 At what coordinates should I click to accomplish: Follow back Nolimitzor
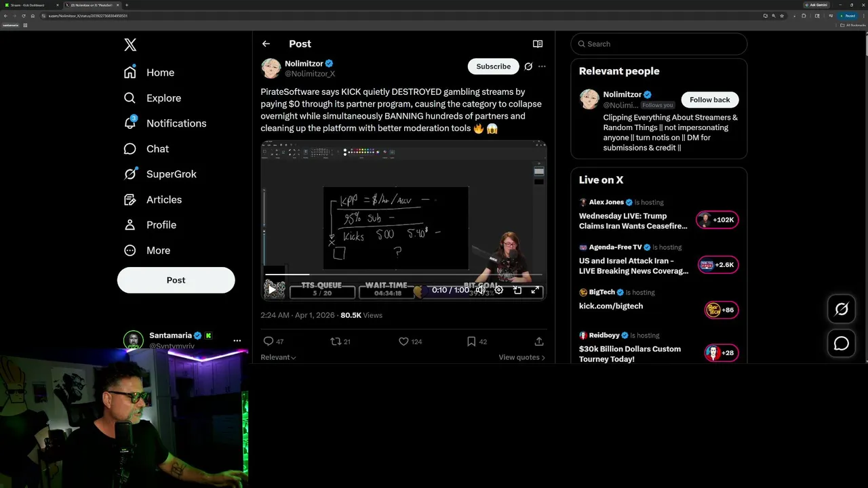click(x=709, y=100)
